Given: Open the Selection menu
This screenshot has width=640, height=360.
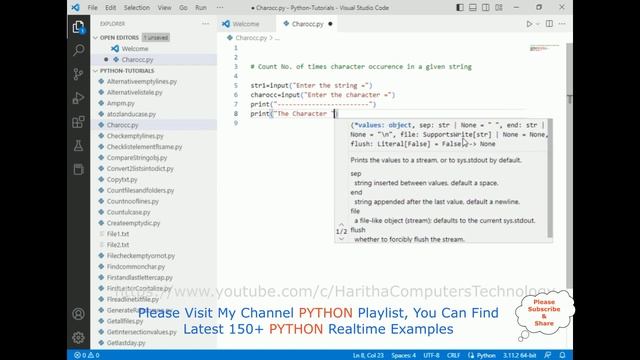Looking at the screenshot, I should pos(137,8).
